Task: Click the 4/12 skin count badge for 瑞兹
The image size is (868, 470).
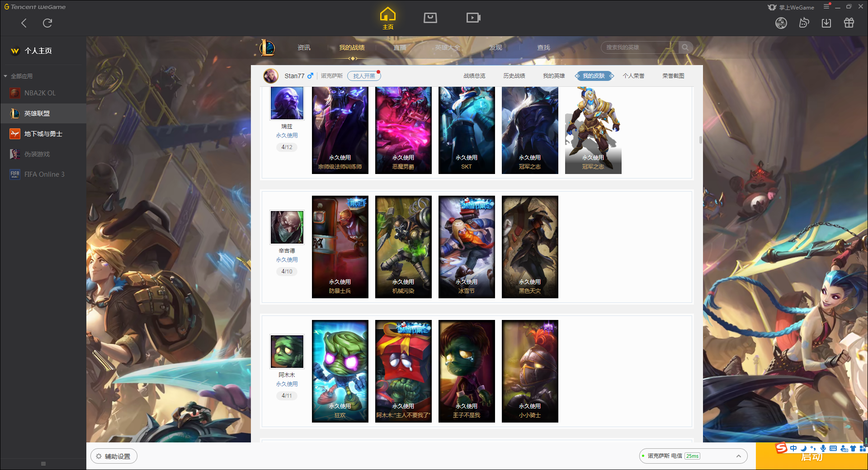Action: point(287,147)
